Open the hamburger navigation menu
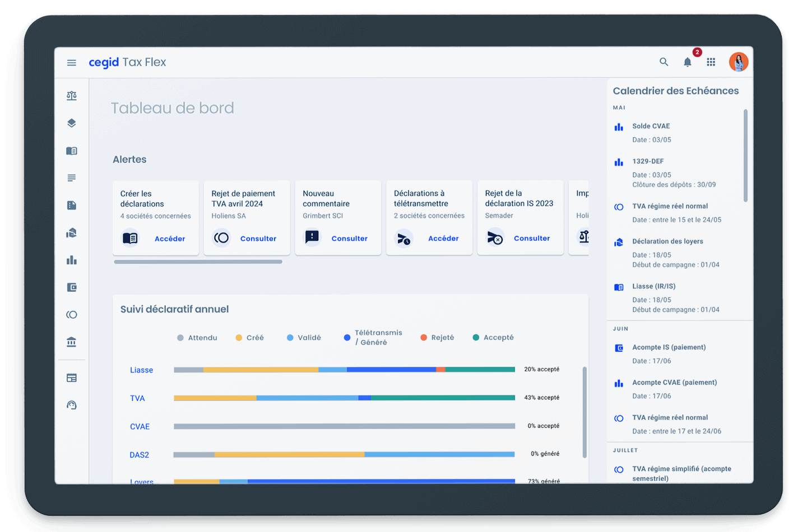The image size is (807, 532). (72, 63)
